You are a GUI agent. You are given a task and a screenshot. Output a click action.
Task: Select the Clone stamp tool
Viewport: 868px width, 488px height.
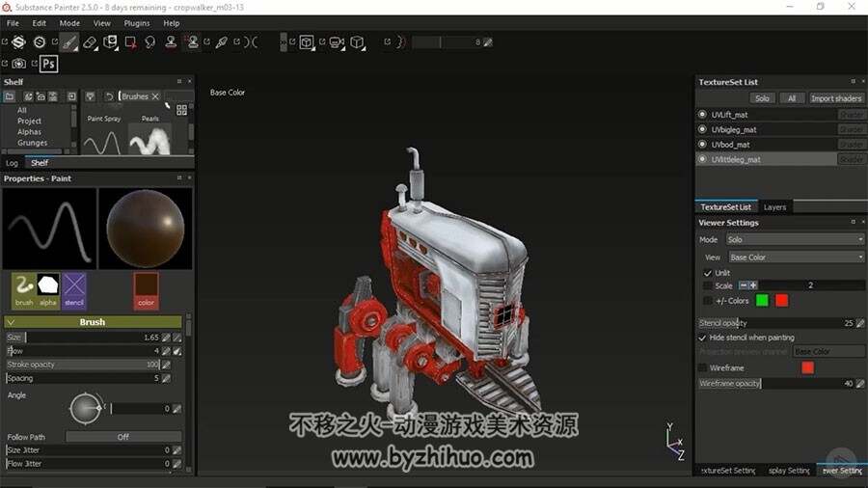coord(171,42)
